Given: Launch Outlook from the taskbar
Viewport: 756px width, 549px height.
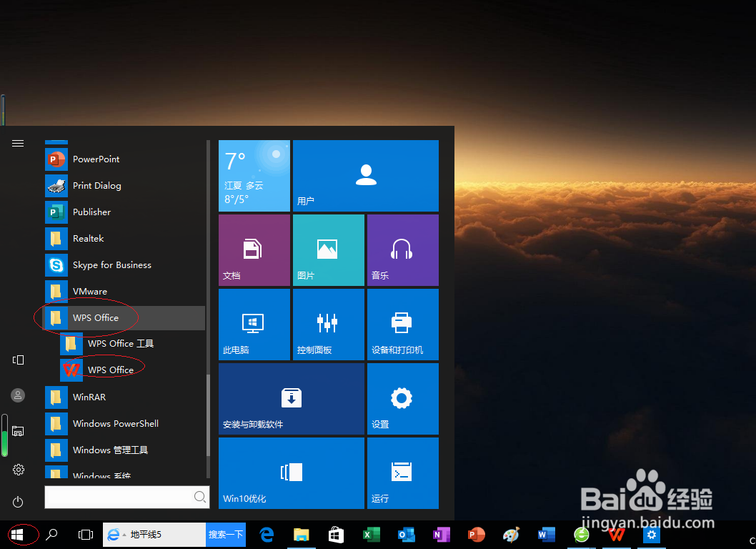Looking at the screenshot, I should 406,535.
